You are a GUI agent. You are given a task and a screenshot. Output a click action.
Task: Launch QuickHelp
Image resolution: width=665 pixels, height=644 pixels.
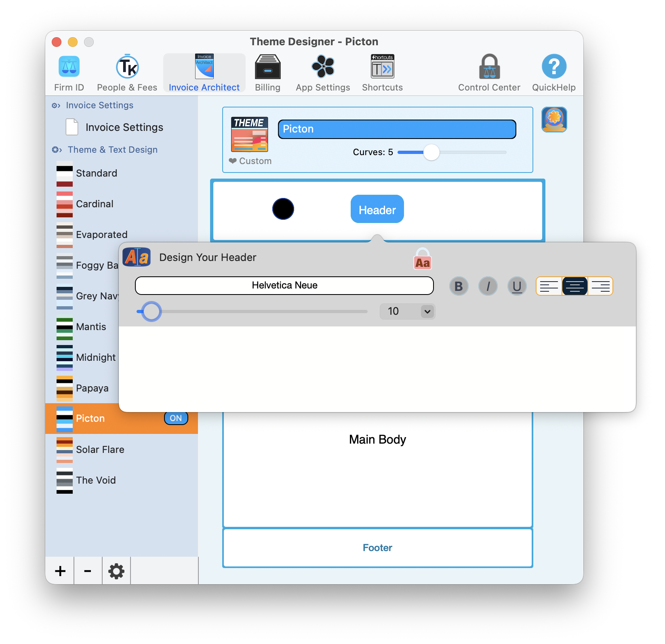click(x=553, y=72)
